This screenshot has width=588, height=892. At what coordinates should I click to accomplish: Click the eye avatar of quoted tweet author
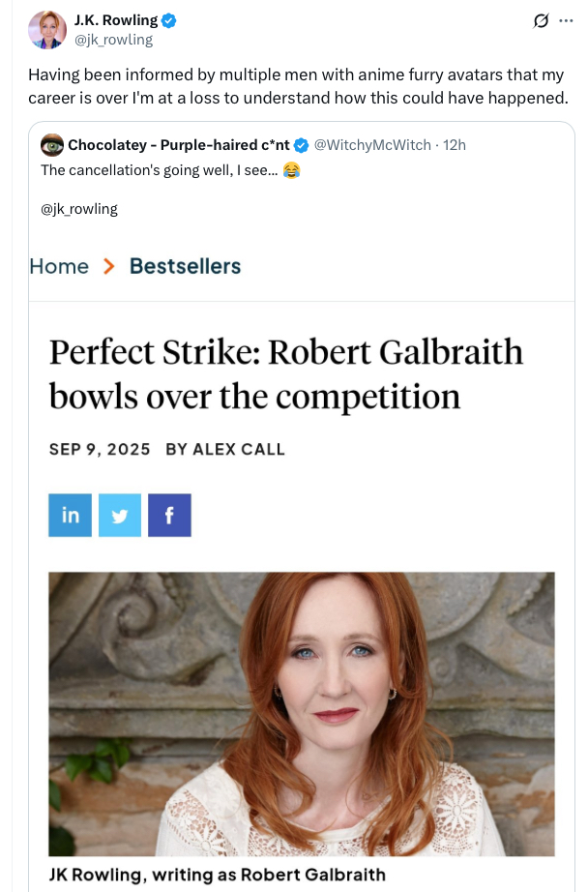point(52,145)
